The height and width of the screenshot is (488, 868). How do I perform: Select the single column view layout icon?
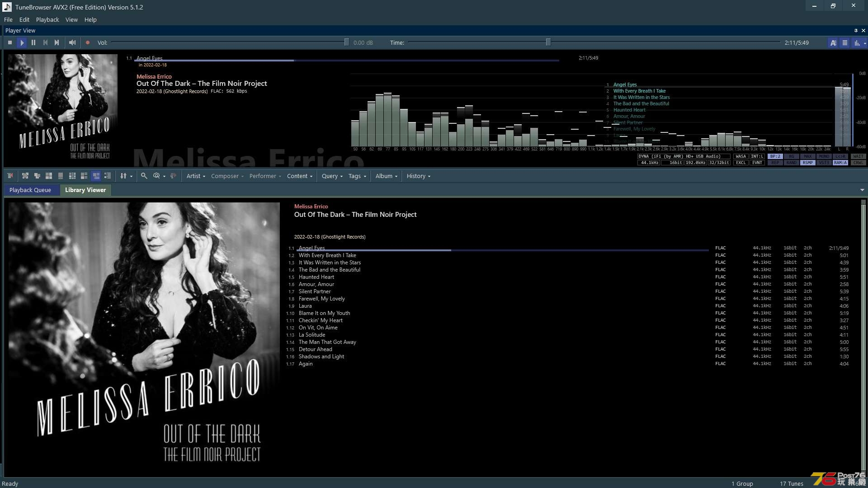(61, 176)
